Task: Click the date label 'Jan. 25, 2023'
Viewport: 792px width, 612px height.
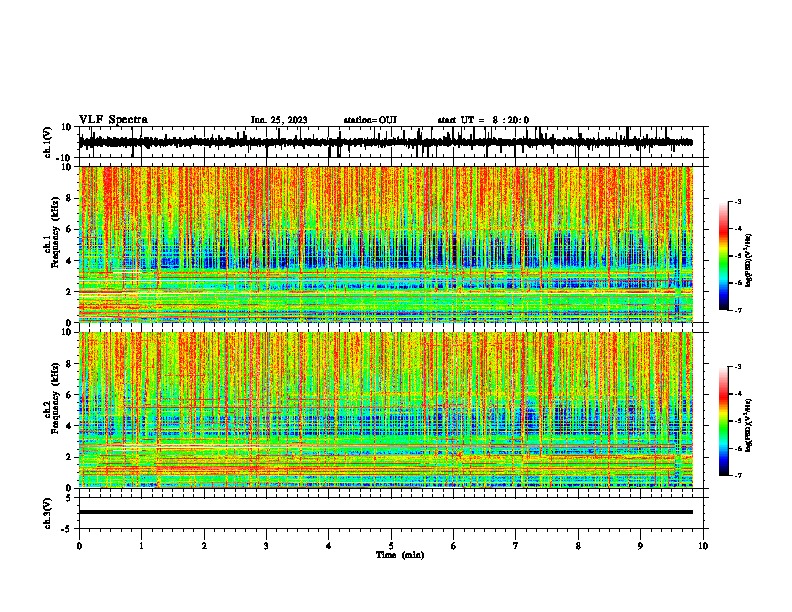Action: click(x=279, y=120)
